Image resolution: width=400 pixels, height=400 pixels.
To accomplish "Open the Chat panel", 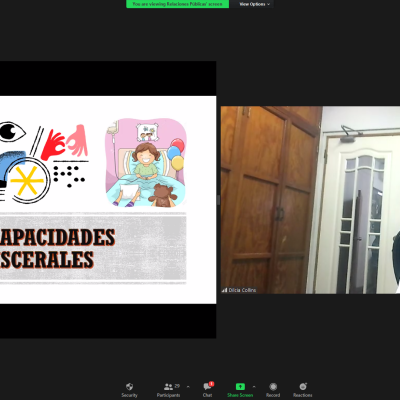I will (207, 390).
